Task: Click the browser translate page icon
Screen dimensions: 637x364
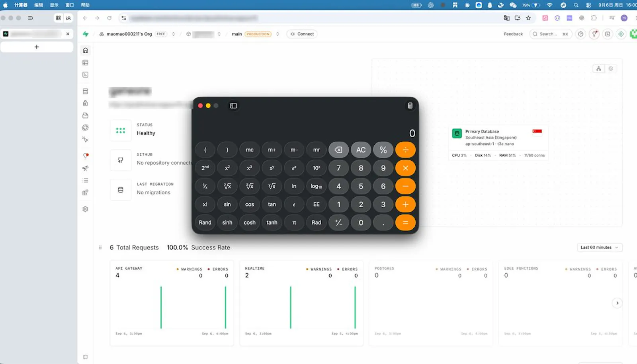Action: point(506,18)
